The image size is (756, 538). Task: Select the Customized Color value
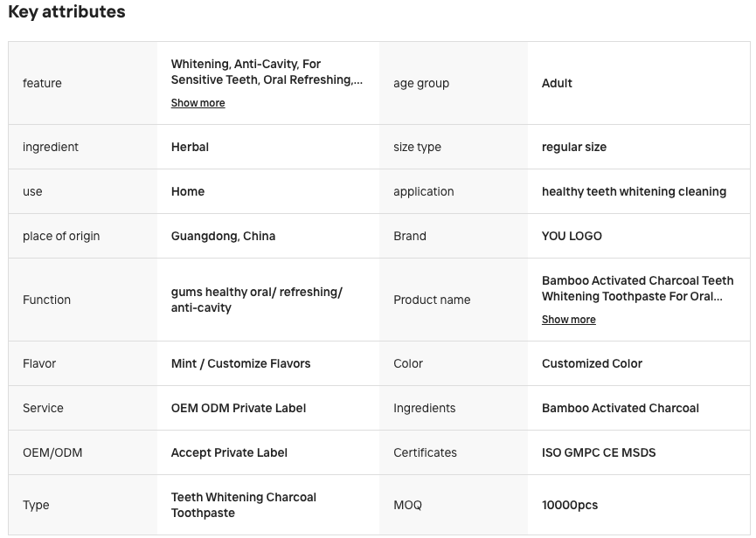592,363
